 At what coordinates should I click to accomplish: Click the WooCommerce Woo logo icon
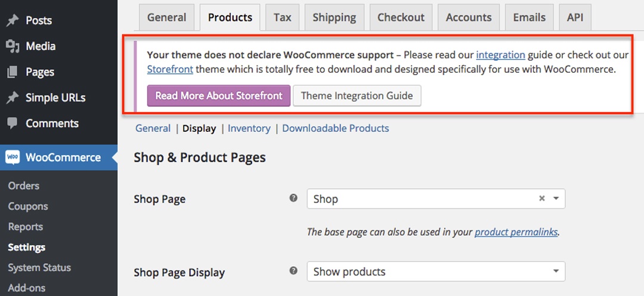pyautogui.click(x=13, y=158)
